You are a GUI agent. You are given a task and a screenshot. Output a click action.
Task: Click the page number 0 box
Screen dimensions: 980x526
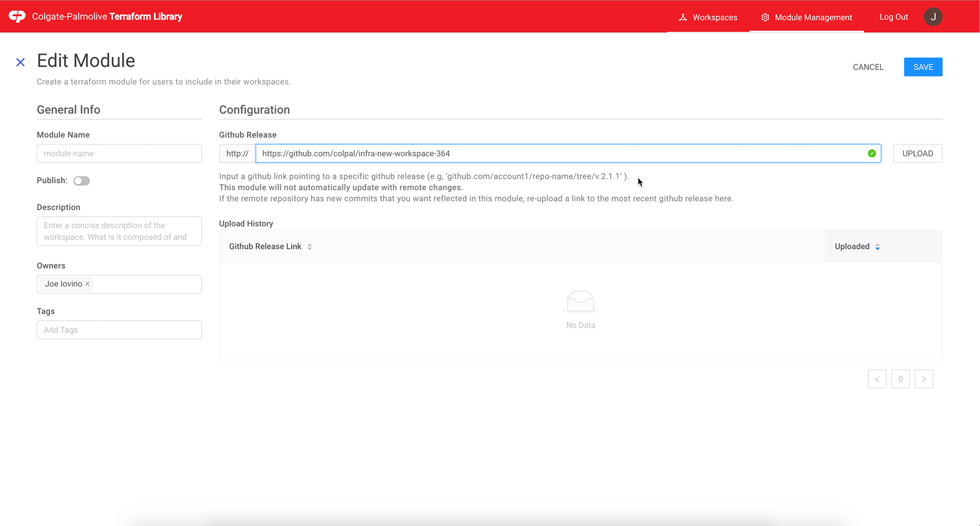coord(900,379)
